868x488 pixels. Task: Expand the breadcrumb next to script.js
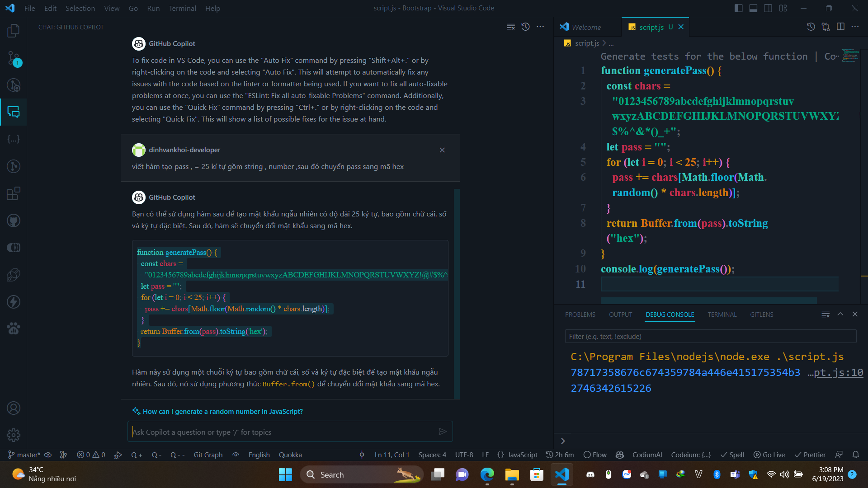point(611,43)
